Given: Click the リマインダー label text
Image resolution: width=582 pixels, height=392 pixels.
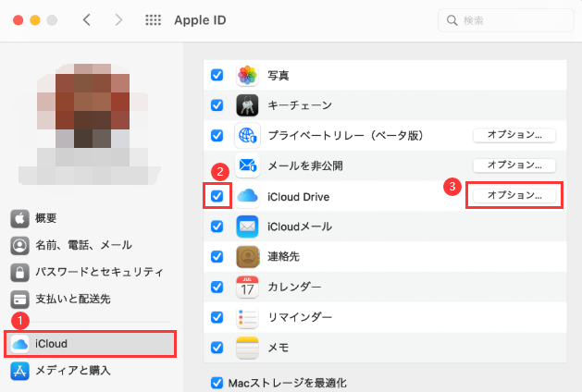Looking at the screenshot, I should click(x=300, y=317).
